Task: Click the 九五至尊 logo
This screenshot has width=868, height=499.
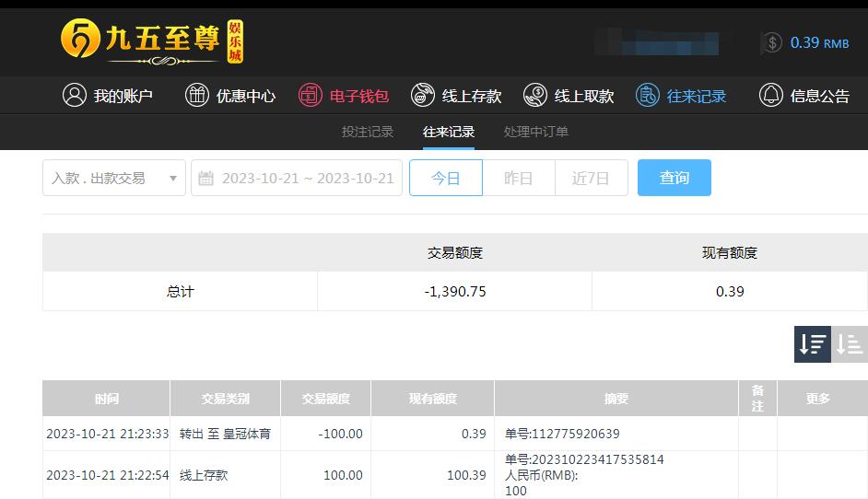Action: point(152,41)
